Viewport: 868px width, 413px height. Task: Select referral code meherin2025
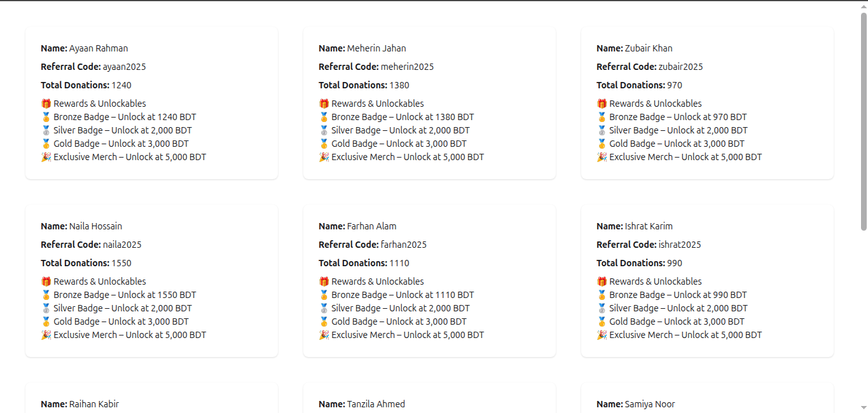pyautogui.click(x=408, y=67)
